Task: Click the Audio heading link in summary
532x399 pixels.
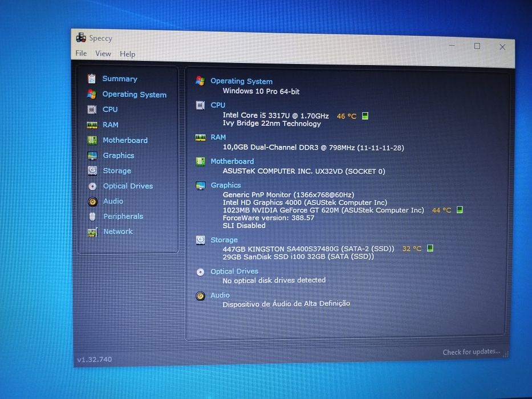Action: tap(220, 295)
